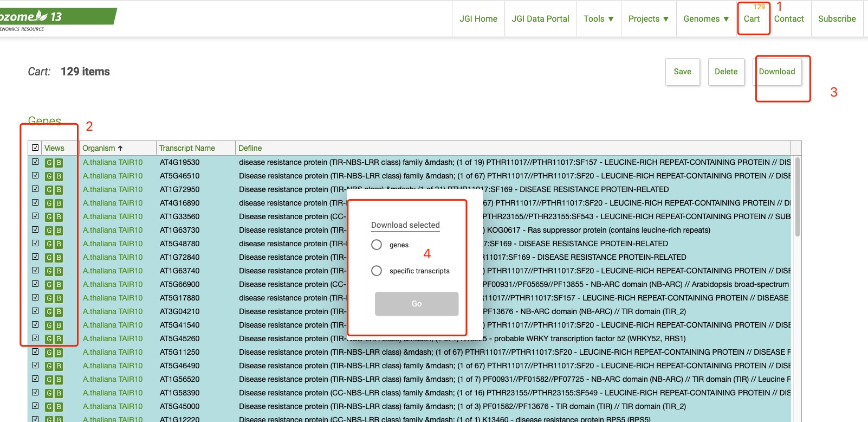Open the Subscribe menu item
The height and width of the screenshot is (422, 868).
click(x=837, y=18)
